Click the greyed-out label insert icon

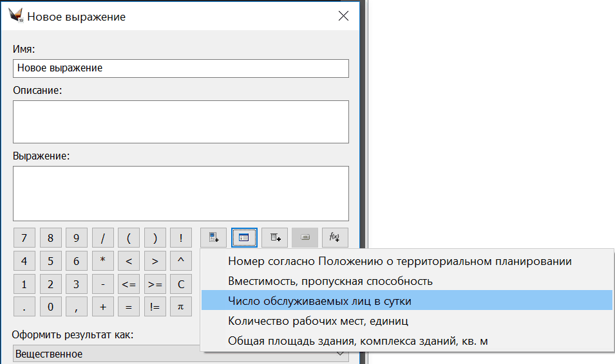[x=305, y=237]
